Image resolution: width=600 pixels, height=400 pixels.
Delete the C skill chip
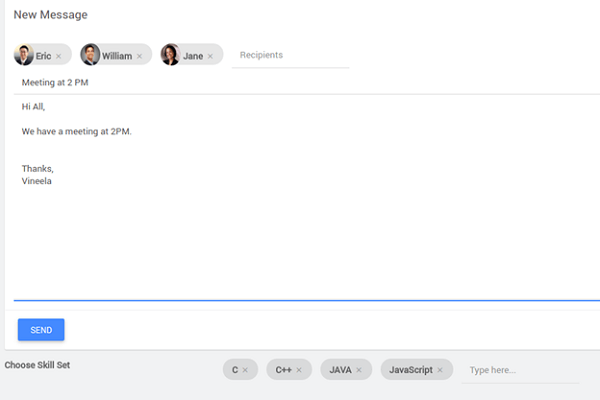click(245, 370)
